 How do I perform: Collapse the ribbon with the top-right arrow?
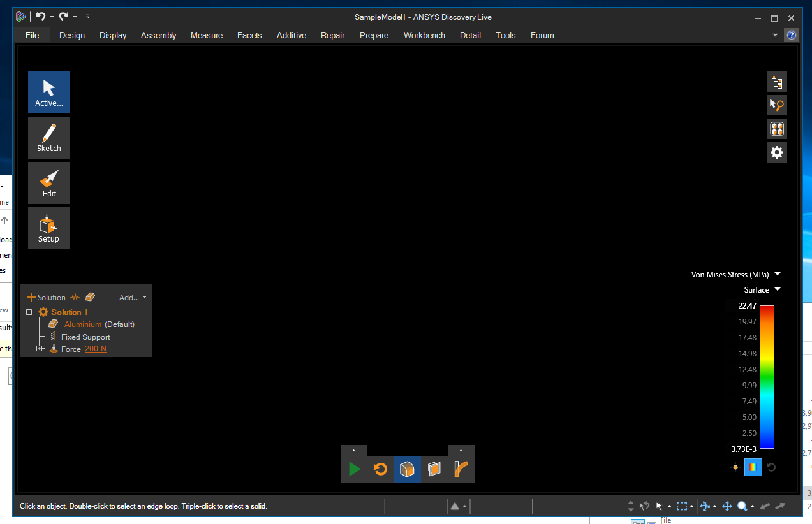click(x=776, y=35)
